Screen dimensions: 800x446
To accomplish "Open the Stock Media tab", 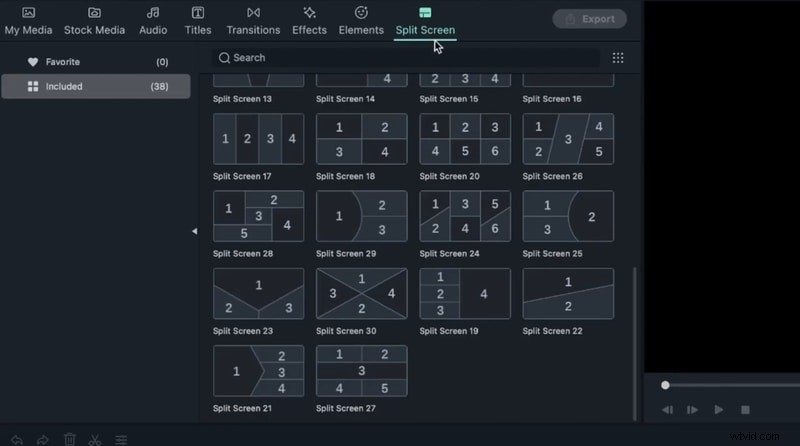I will (x=95, y=20).
